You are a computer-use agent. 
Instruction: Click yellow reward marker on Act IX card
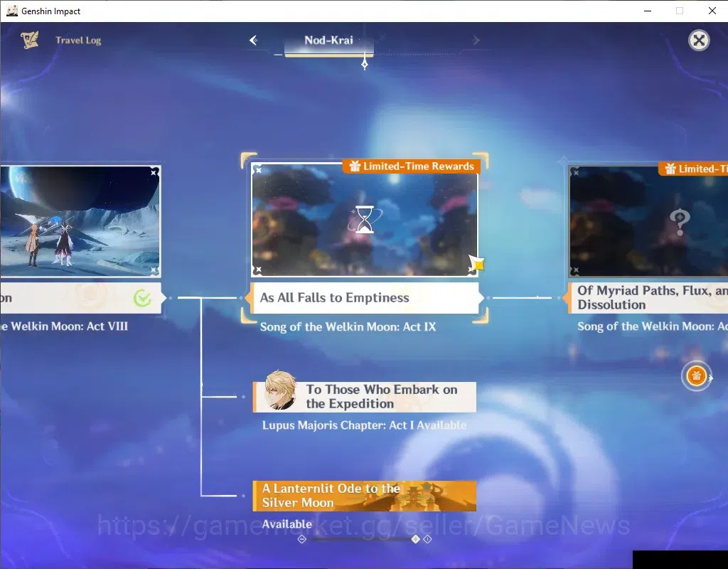click(x=476, y=263)
